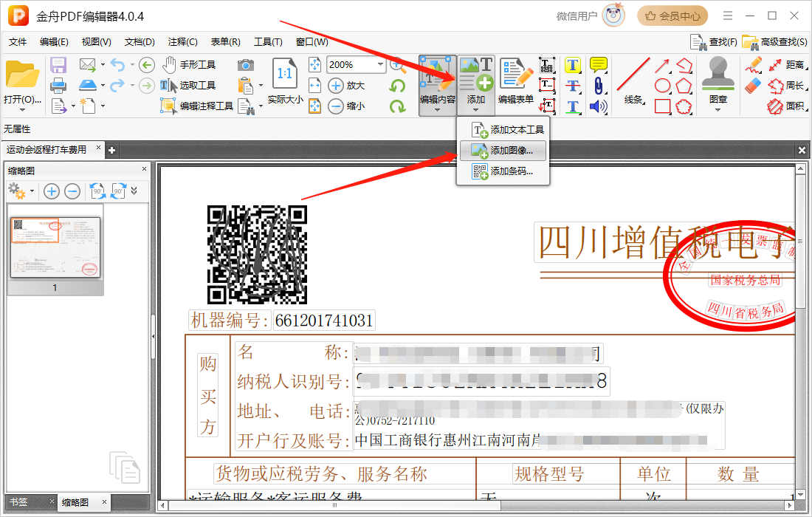Click the Eraser tool icon
Screen dimensions: 812x517
754,86
